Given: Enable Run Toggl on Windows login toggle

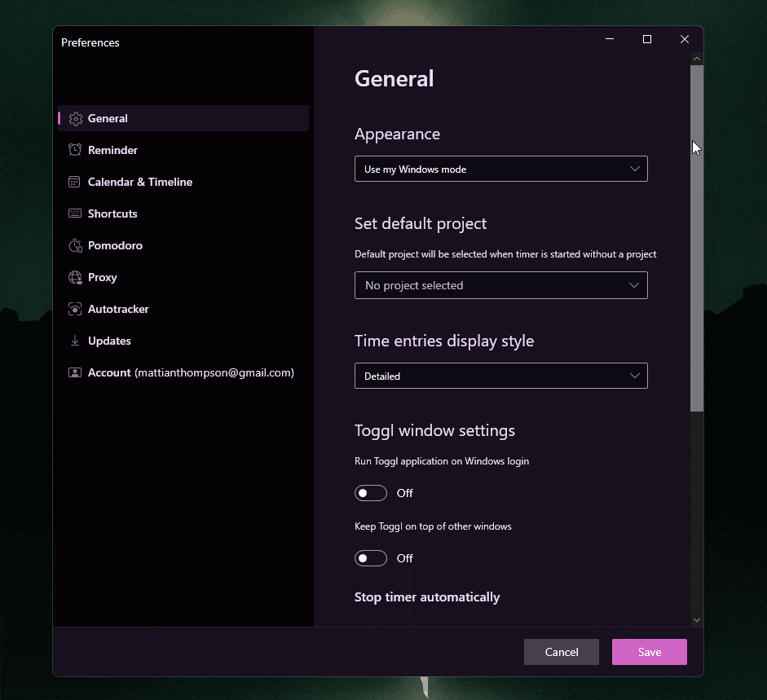Looking at the screenshot, I should [371, 493].
